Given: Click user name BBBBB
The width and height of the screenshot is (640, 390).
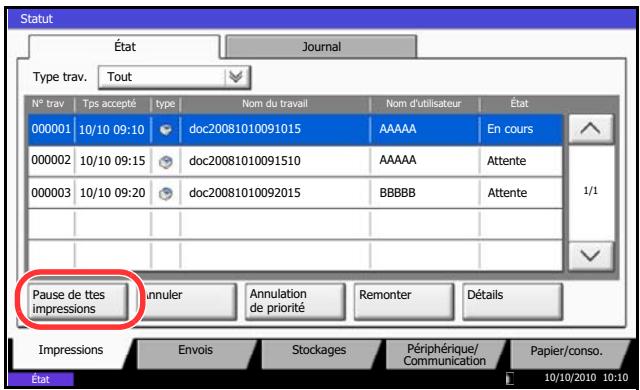Looking at the screenshot, I should click(398, 193).
